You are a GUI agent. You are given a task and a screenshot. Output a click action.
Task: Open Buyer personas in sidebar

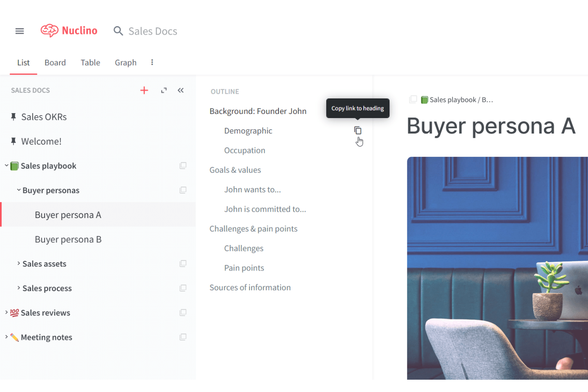[51, 190]
